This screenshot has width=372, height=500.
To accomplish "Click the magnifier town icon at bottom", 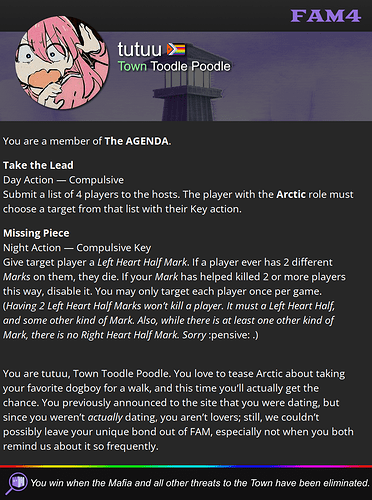I will (16, 483).
